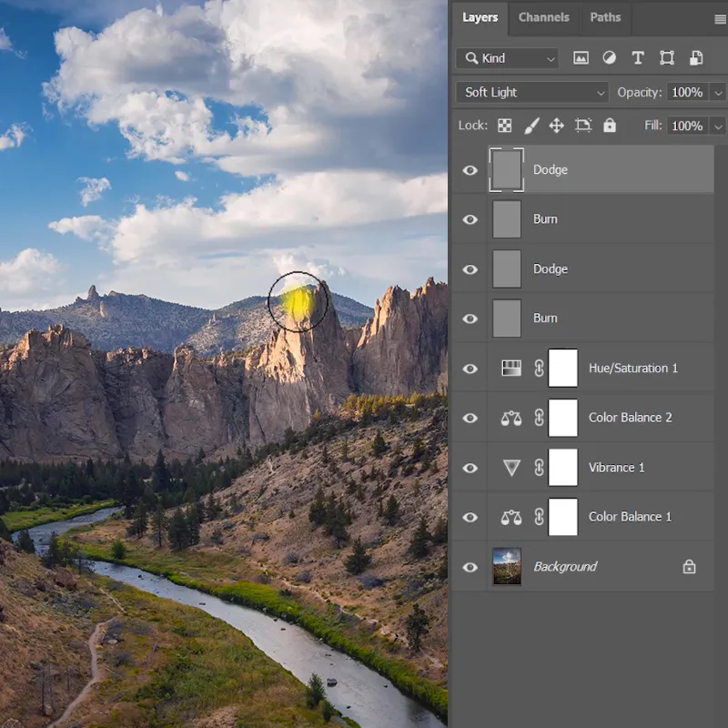Viewport: 728px width, 728px height.
Task: Open the Layers panel options menu
Action: coord(720,18)
